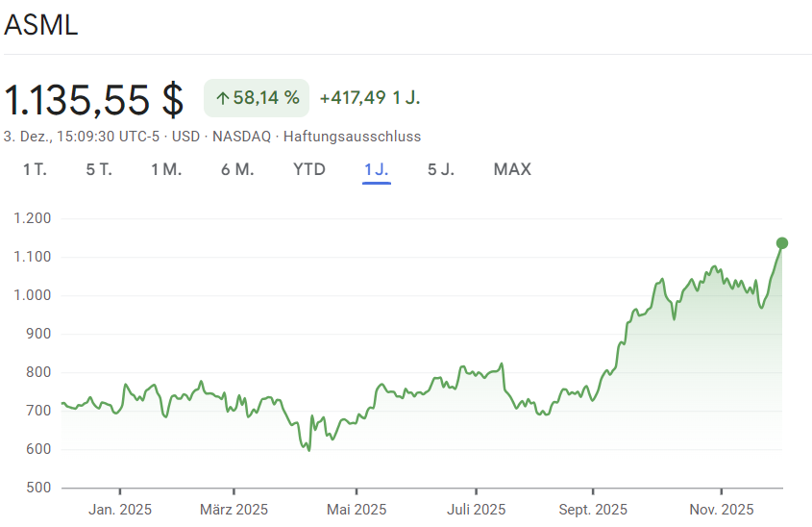
Task: Choose the 1 J. range tab
Action: [377, 169]
